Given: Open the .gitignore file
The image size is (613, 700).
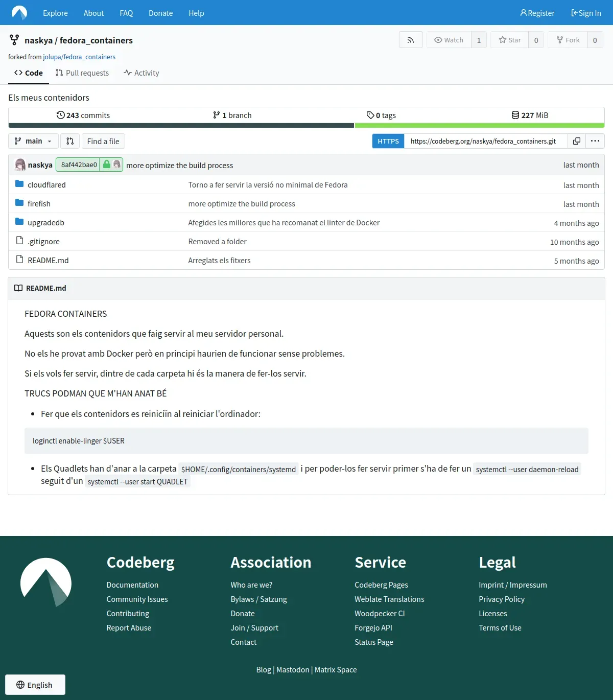Looking at the screenshot, I should coord(43,241).
